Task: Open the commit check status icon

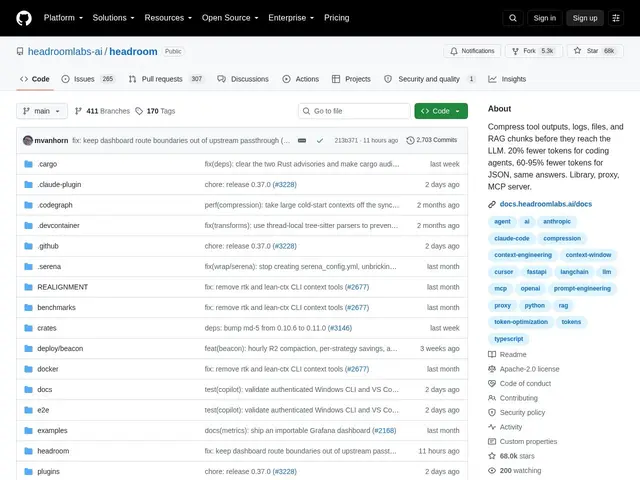Action: [x=320, y=140]
